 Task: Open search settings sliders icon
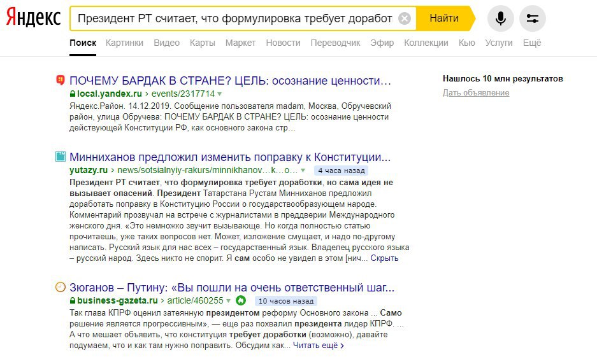click(x=532, y=18)
